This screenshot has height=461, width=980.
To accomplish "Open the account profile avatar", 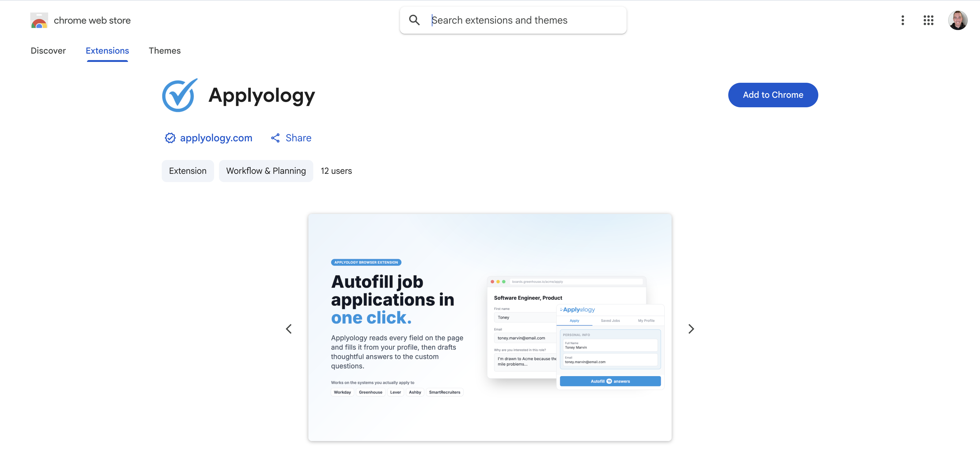I will (958, 20).
